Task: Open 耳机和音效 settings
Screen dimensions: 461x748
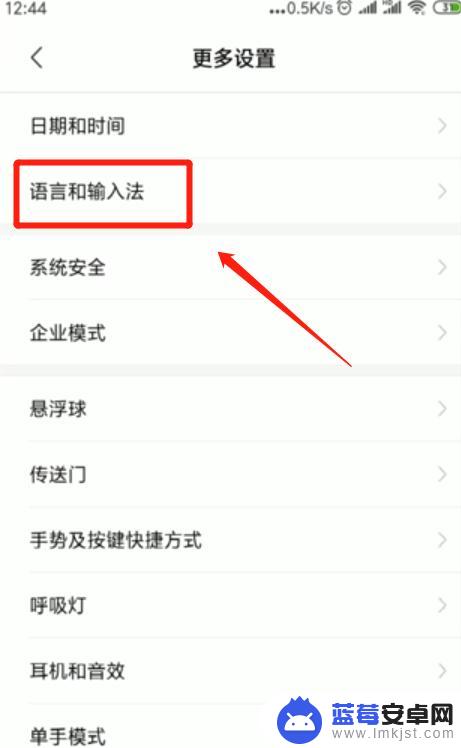Action: click(230, 671)
